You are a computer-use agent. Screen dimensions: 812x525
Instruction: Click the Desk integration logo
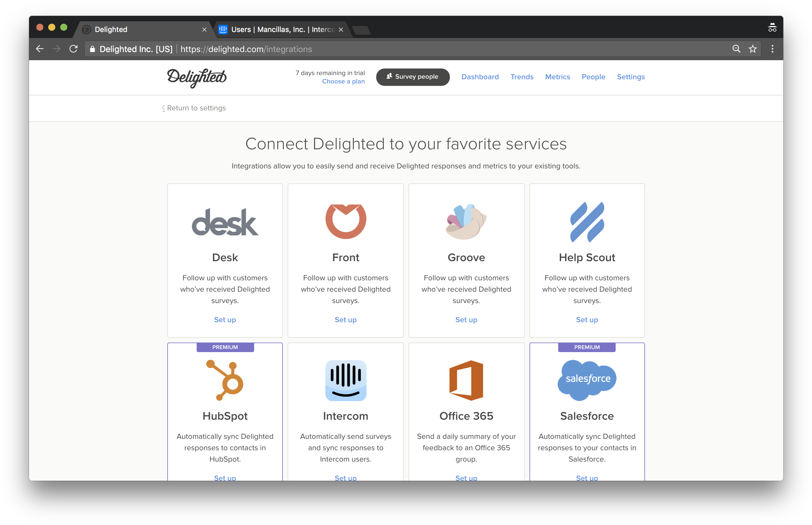(225, 222)
